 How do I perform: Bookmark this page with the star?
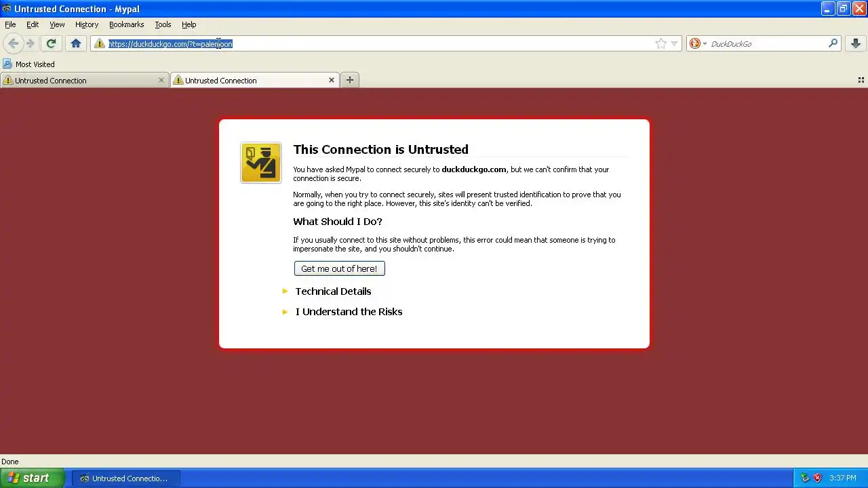pyautogui.click(x=661, y=43)
